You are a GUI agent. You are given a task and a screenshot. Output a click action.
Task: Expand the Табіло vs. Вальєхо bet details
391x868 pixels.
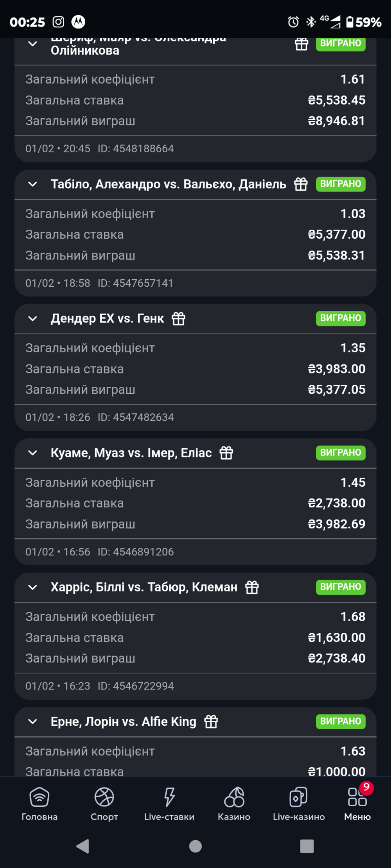click(33, 184)
